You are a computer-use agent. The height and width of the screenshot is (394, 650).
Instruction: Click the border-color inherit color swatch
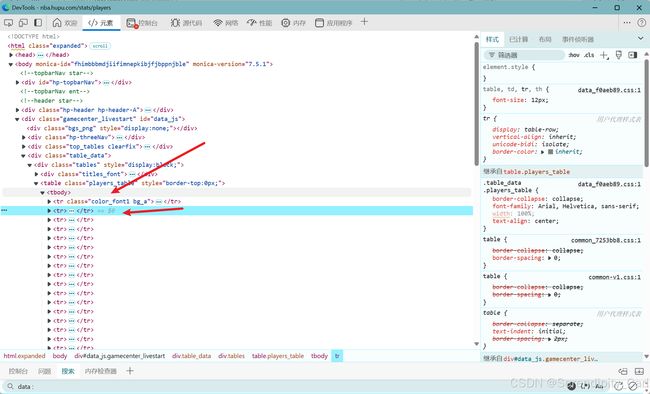pos(551,152)
